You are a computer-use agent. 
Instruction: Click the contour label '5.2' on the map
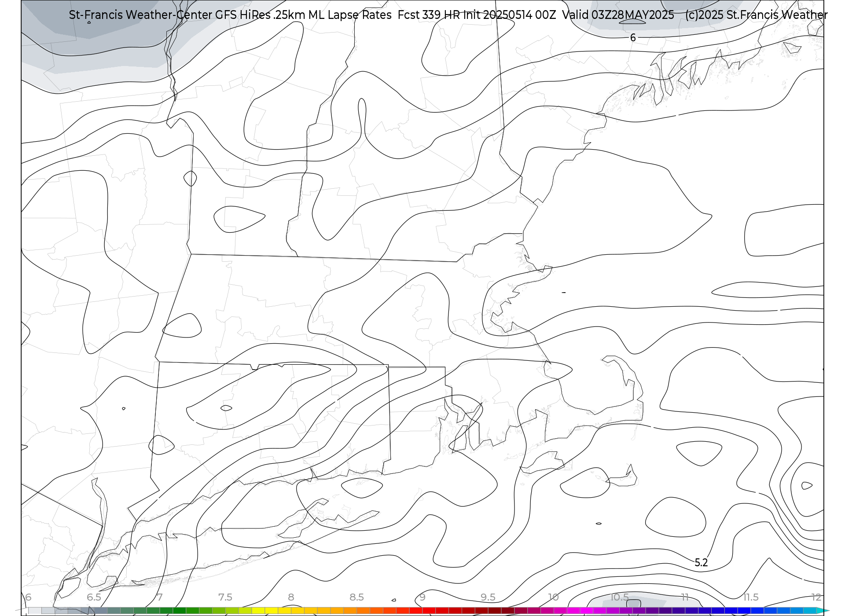click(701, 563)
